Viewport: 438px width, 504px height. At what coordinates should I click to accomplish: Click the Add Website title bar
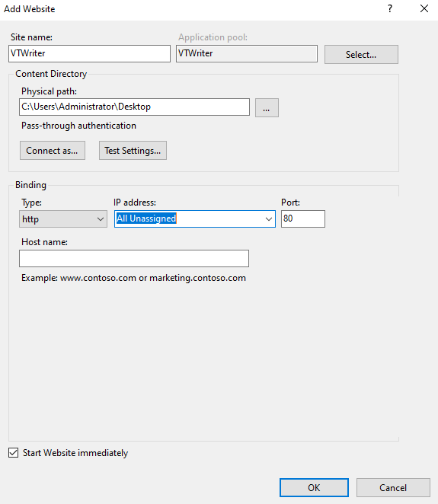click(x=193, y=9)
